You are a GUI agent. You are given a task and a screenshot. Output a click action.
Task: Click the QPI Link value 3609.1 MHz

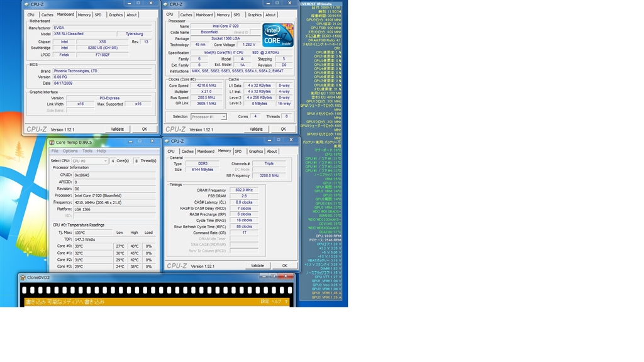(206, 104)
